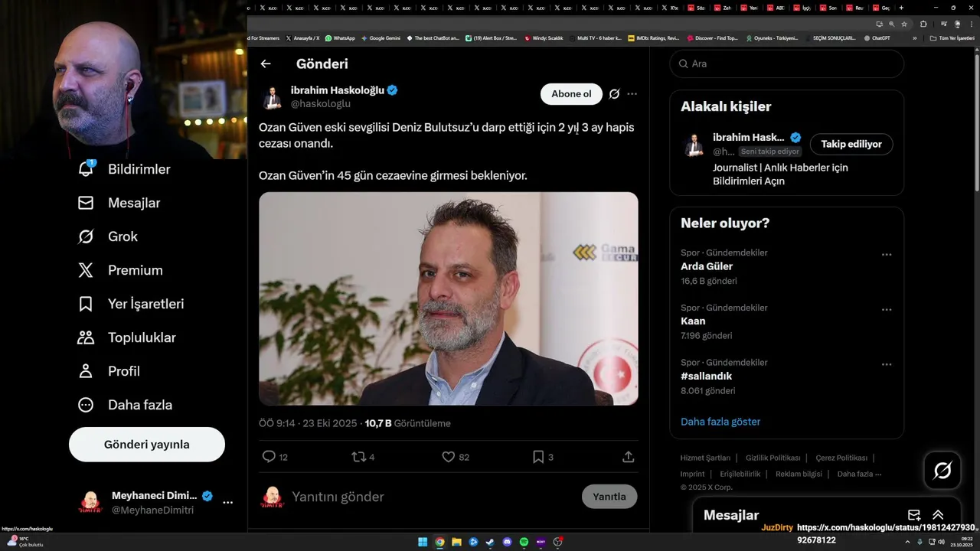Open the WhatsApp bookmark in the bookmarks bar
Screen dimensions: 980x551
point(340,37)
